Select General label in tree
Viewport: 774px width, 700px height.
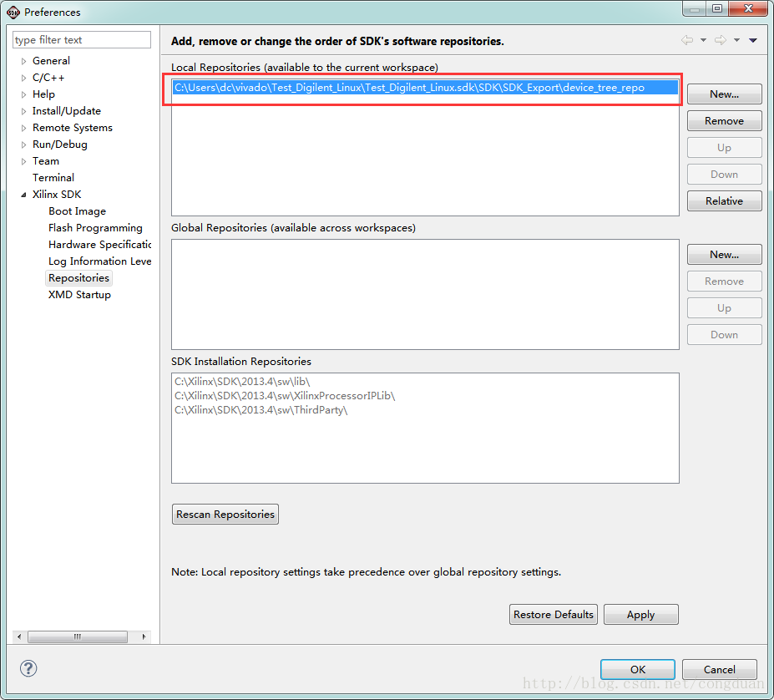click(x=51, y=61)
